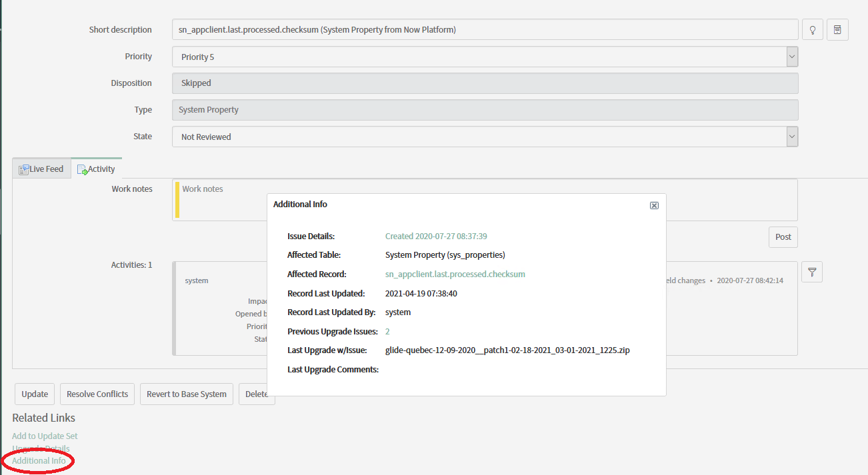
Task: Click the Post button
Action: [783, 237]
